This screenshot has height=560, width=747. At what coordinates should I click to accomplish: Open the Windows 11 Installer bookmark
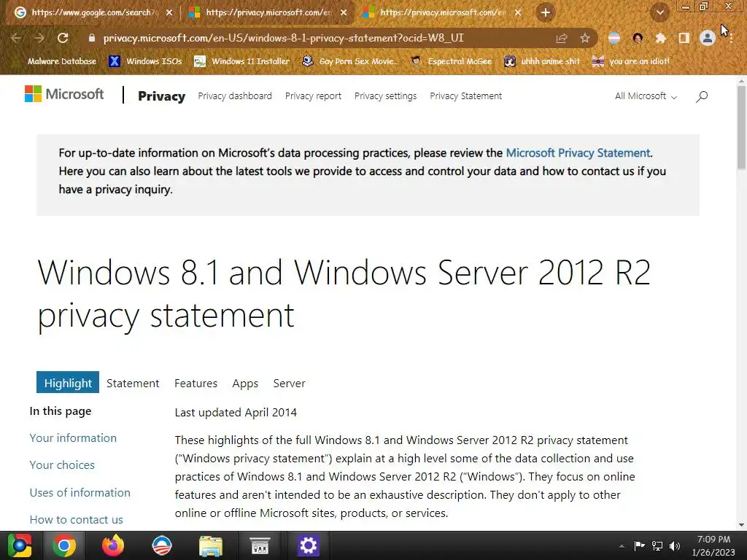[242, 61]
